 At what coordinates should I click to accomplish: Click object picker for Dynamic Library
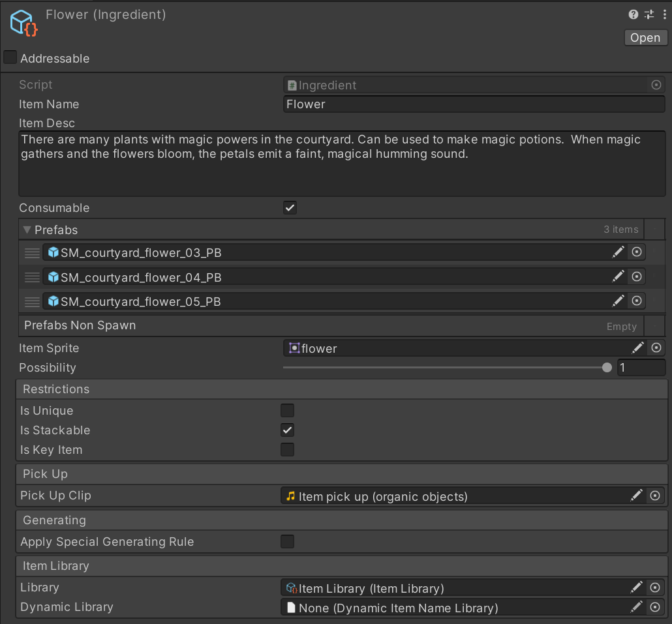click(656, 607)
